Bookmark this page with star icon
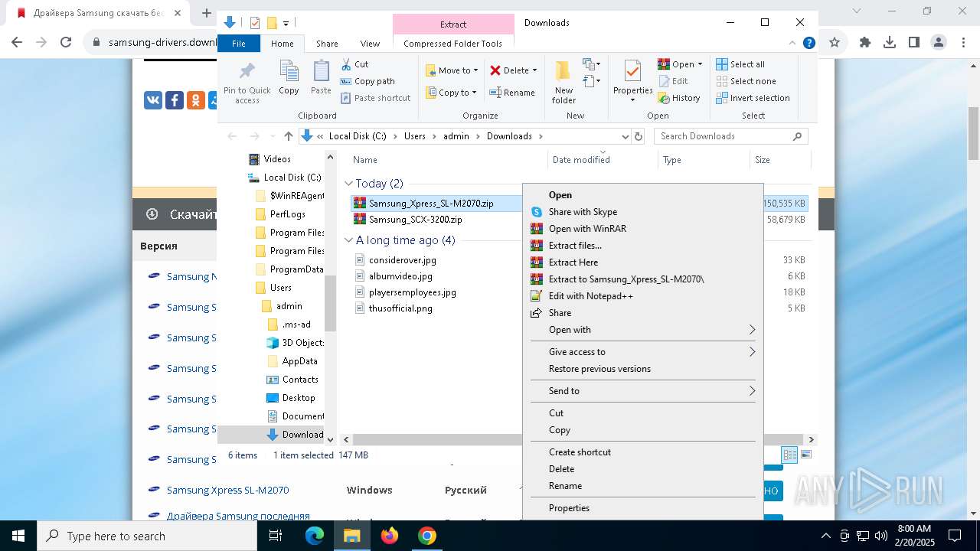The height and width of the screenshot is (551, 980). point(835,43)
